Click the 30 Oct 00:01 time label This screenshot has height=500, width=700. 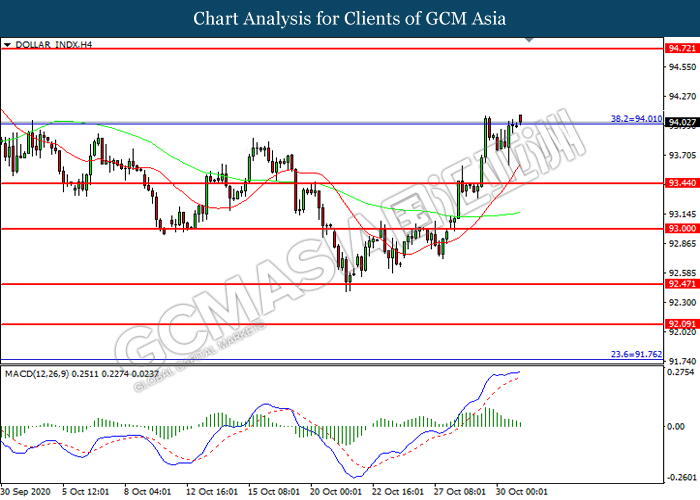tap(522, 492)
